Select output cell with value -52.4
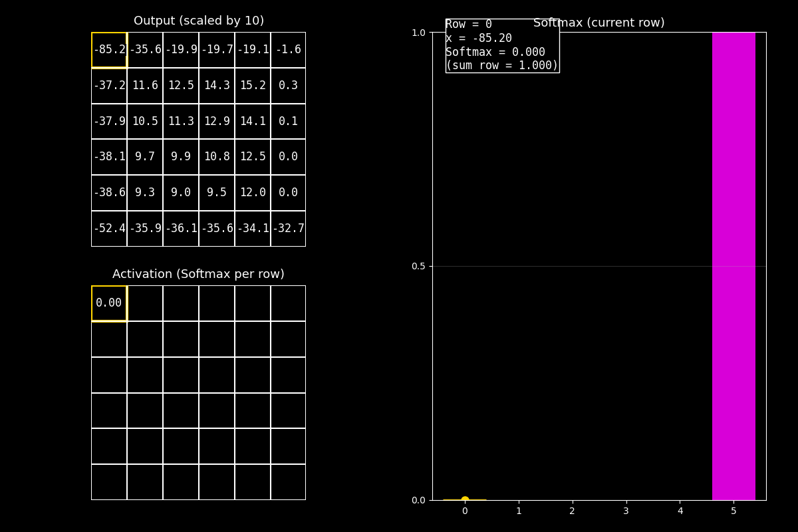Viewport: 798px width, 532px height. coord(109,229)
